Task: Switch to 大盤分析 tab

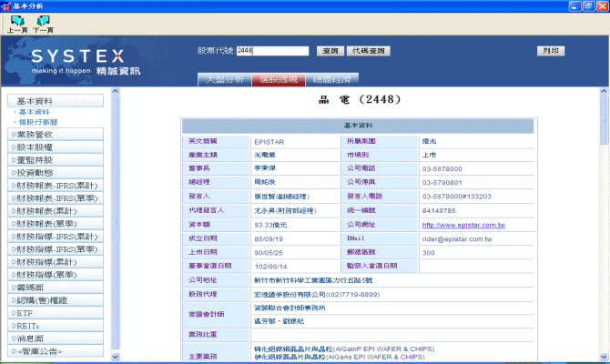Action: click(x=225, y=79)
